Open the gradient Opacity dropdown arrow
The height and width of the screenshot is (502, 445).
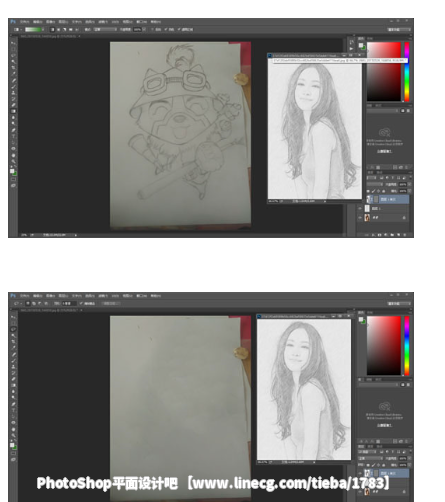144,29
